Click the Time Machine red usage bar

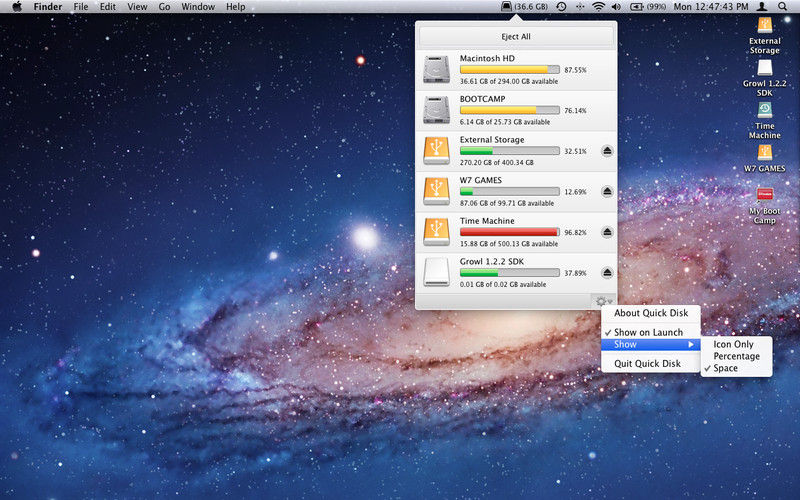click(510, 232)
